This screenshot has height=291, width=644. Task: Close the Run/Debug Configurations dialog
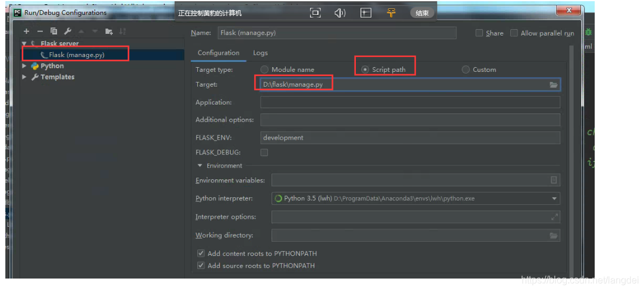(x=569, y=10)
